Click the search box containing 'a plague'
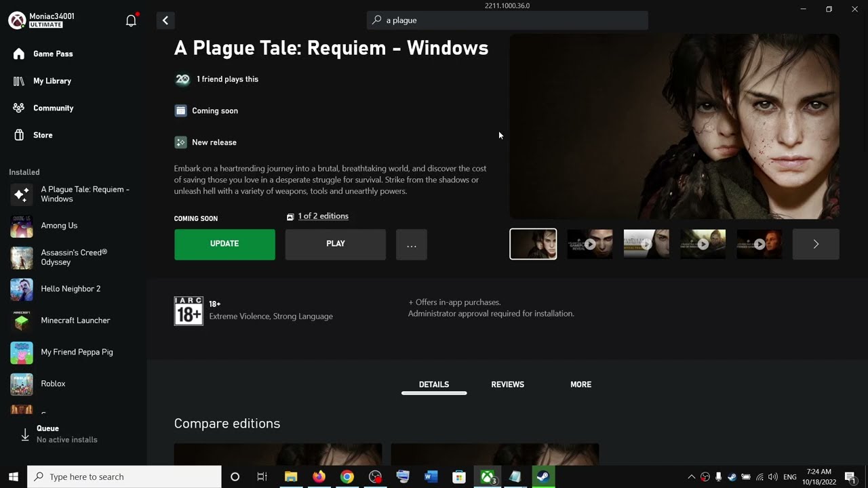 pos(507,20)
